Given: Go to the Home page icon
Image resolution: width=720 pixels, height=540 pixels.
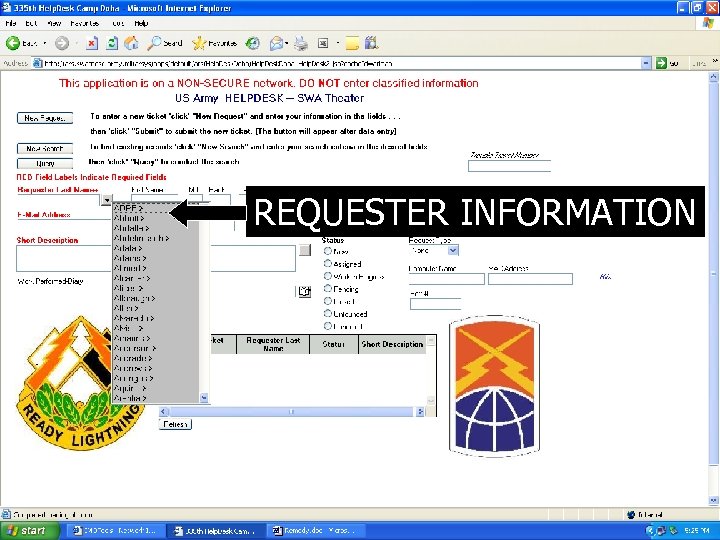Looking at the screenshot, I should pyautogui.click(x=131, y=43).
